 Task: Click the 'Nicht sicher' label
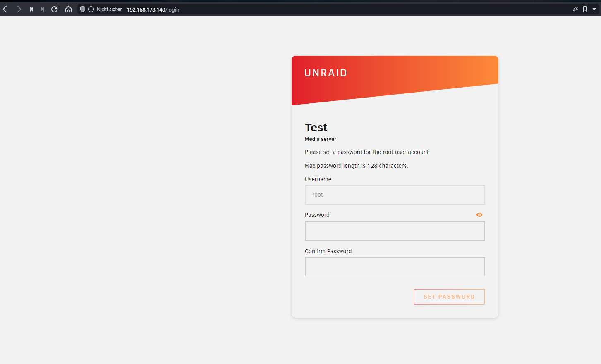(x=109, y=9)
